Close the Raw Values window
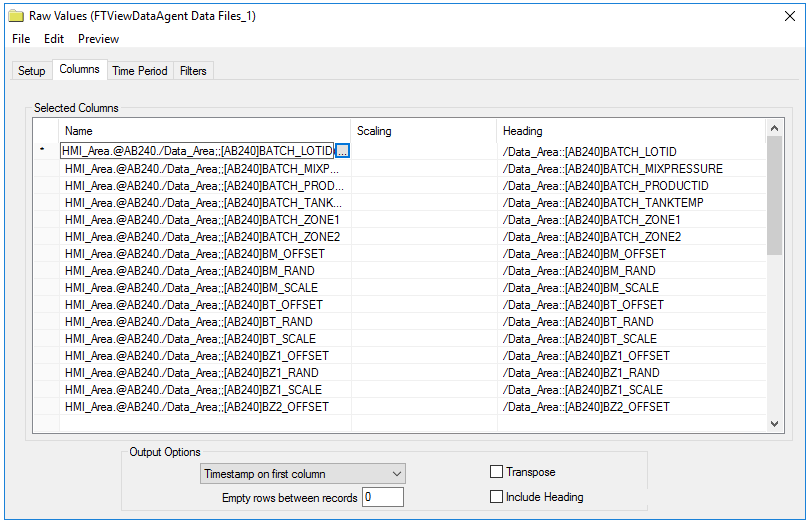The width and height of the screenshot is (809, 521). [x=789, y=16]
